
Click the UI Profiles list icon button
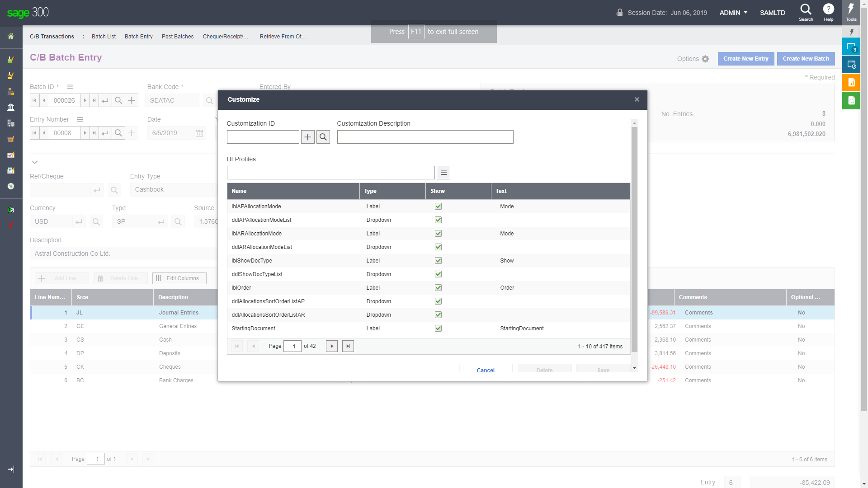click(x=443, y=173)
